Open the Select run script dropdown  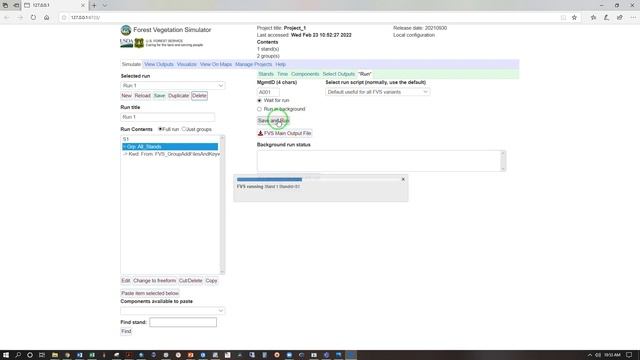point(378,92)
